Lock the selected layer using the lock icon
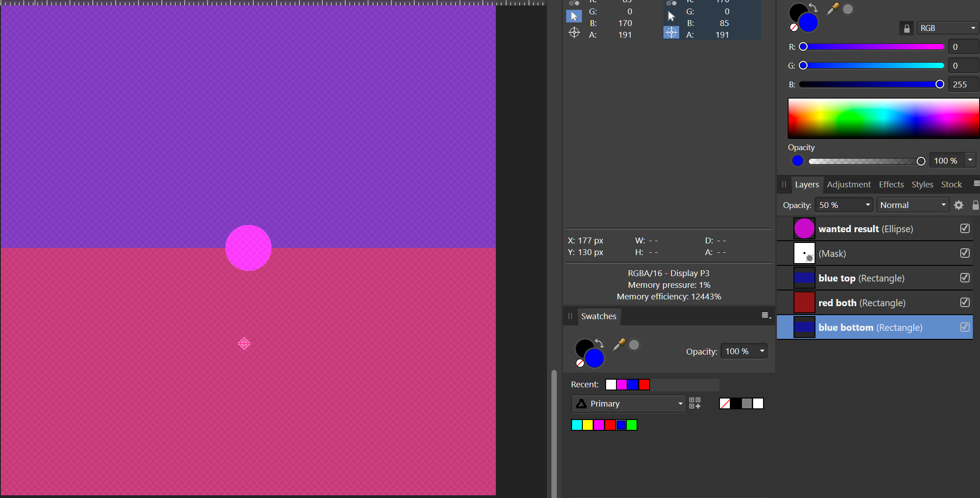Image resolution: width=980 pixels, height=498 pixels. (x=976, y=205)
